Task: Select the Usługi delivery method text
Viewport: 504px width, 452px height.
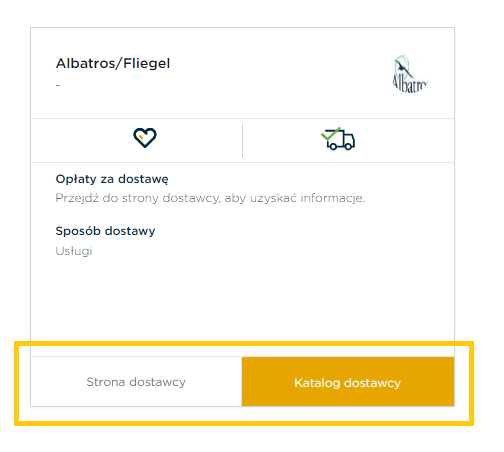Action: pyautogui.click(x=74, y=251)
